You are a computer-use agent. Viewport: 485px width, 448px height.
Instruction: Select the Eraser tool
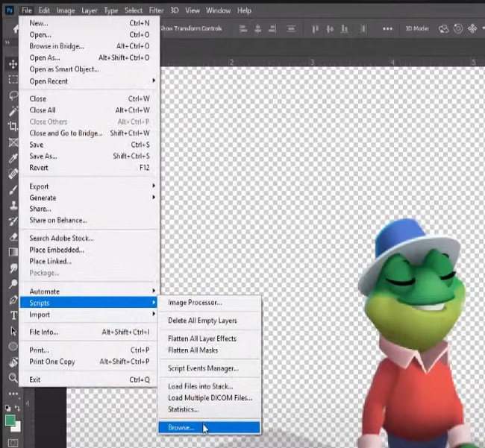point(13,237)
